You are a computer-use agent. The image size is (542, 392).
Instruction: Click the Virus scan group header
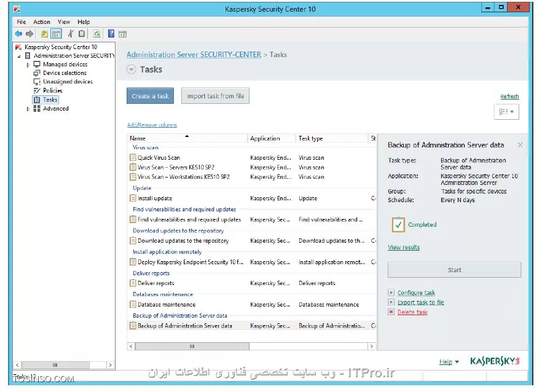tap(146, 147)
